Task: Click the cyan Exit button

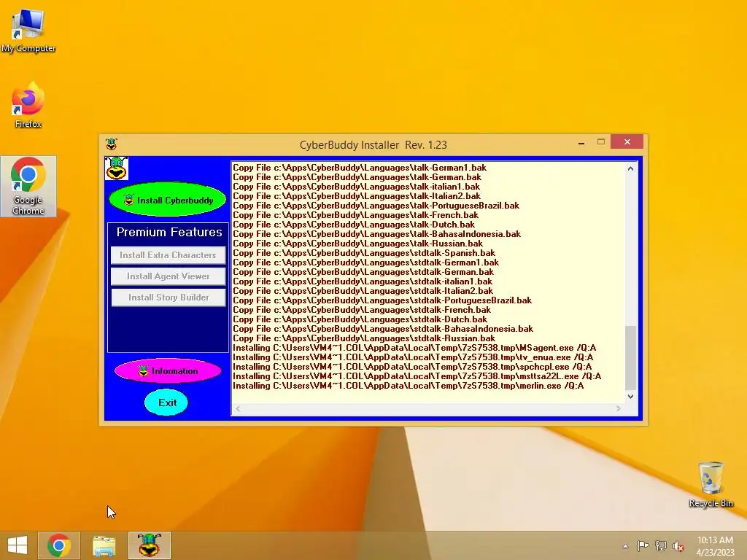Action: pos(167,402)
